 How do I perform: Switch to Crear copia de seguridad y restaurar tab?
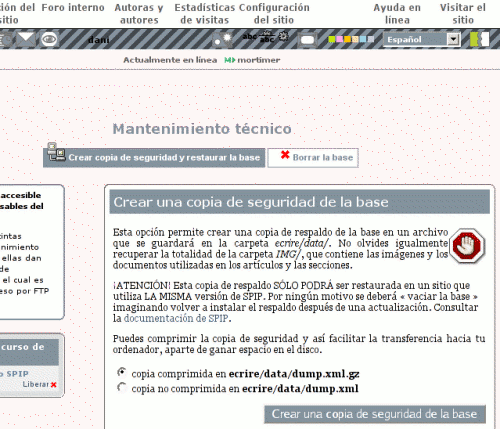(154, 158)
